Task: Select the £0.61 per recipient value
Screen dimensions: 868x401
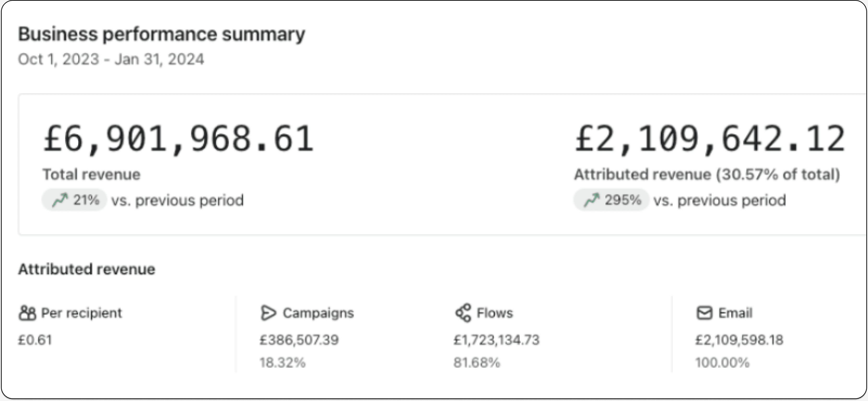Action: coord(35,340)
